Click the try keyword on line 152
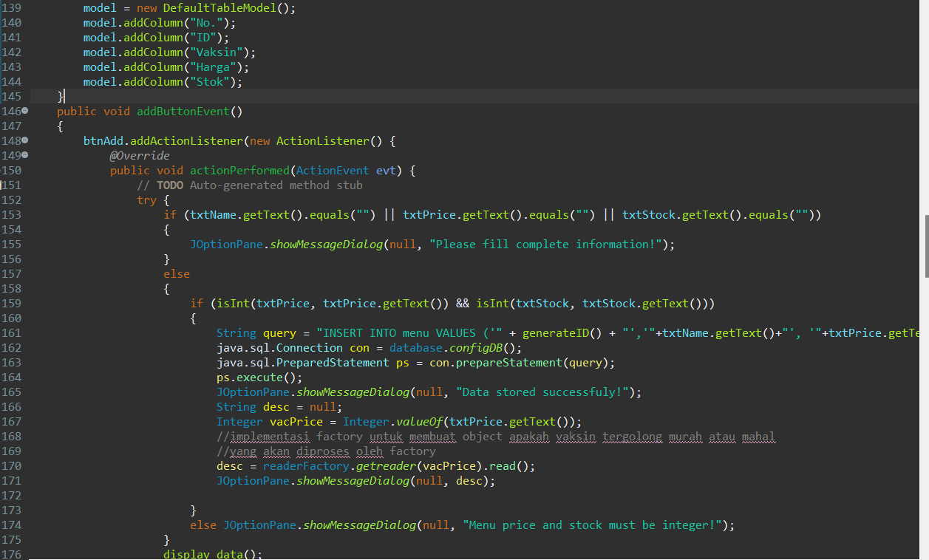The width and height of the screenshot is (929, 560). tap(146, 200)
